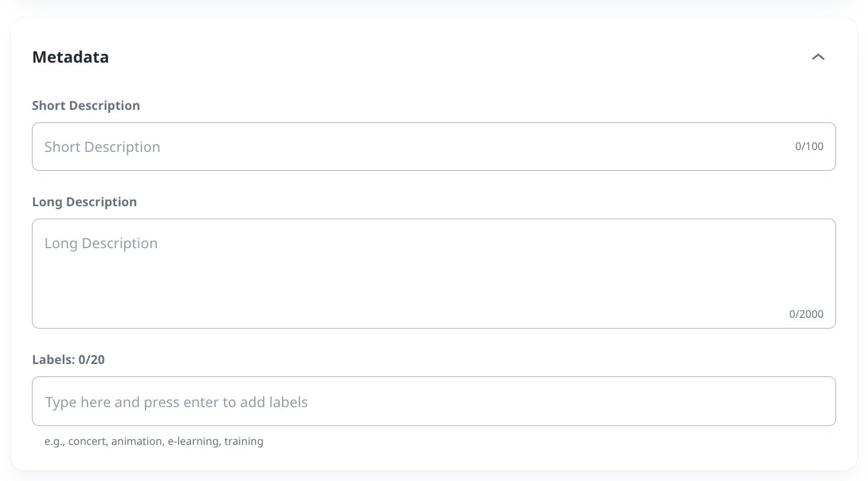Click the "Long Description" placeholder text
868x481 pixels.
[101, 243]
